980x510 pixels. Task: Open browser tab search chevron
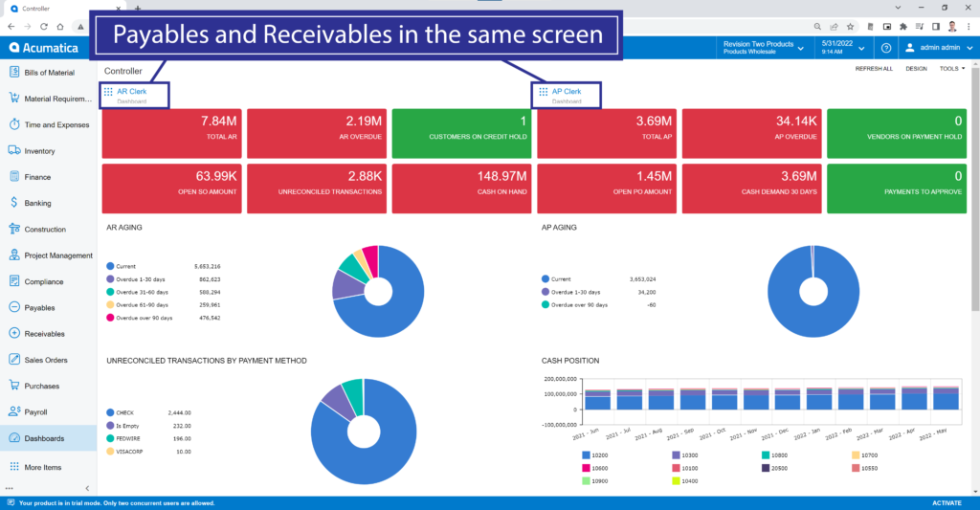click(898, 8)
